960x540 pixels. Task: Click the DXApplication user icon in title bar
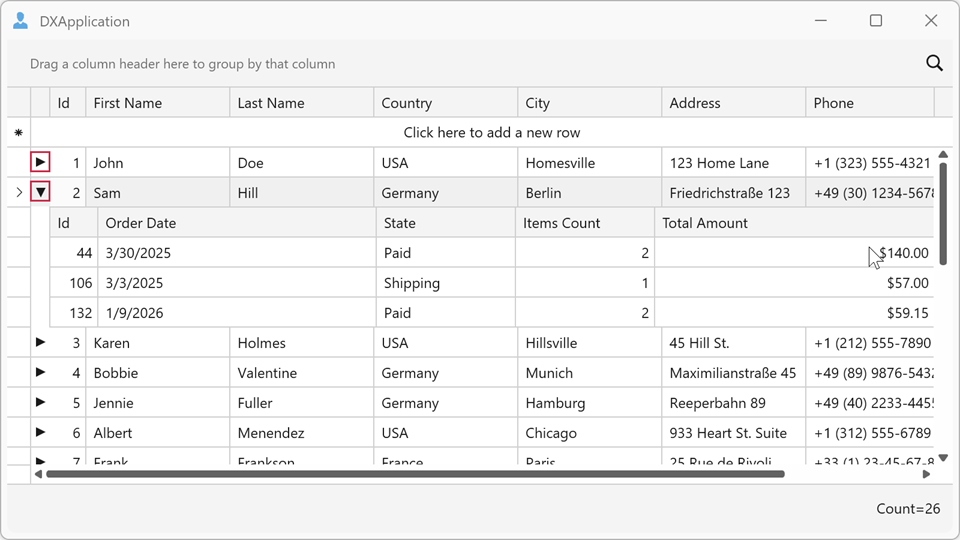click(x=20, y=21)
